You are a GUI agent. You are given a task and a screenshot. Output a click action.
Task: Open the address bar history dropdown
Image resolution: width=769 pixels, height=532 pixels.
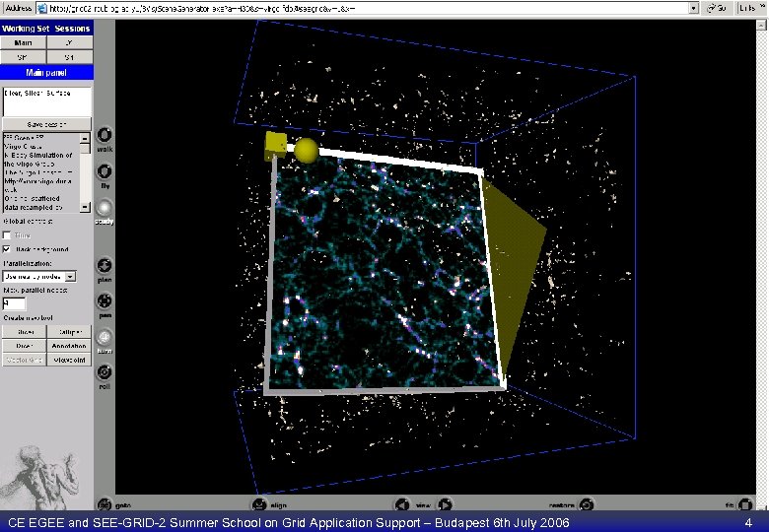point(693,8)
